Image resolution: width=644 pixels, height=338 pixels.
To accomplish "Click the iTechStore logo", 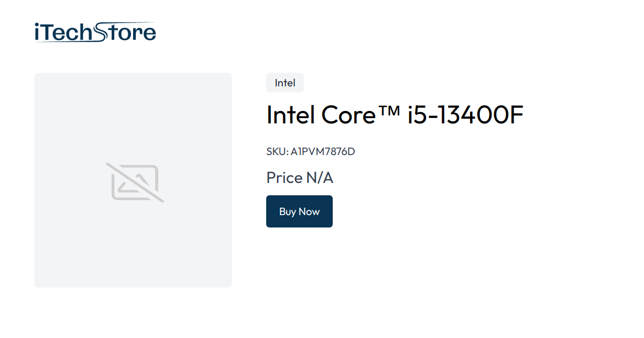I will (x=94, y=31).
